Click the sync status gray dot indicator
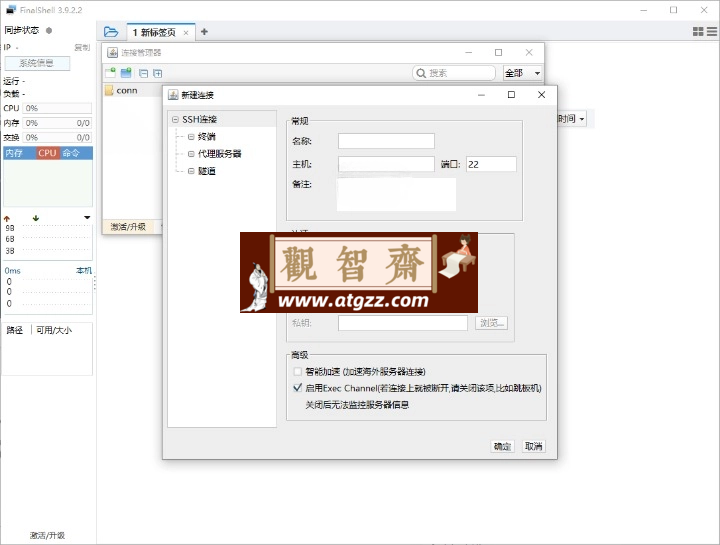The image size is (720, 545). tap(49, 30)
